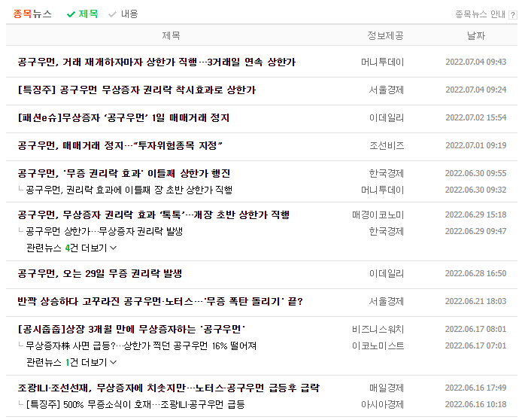522x420 pixels.
Task: Click date 2022.06.28 16:50
Action: (x=476, y=273)
